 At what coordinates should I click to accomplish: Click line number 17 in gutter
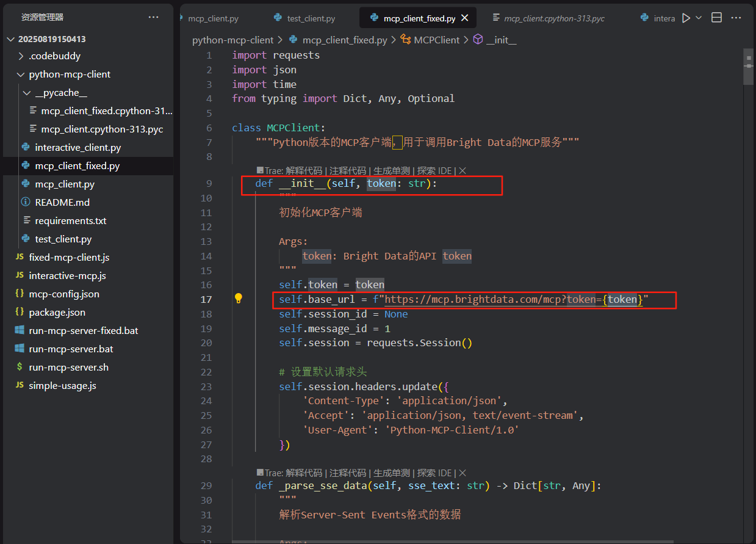point(206,299)
